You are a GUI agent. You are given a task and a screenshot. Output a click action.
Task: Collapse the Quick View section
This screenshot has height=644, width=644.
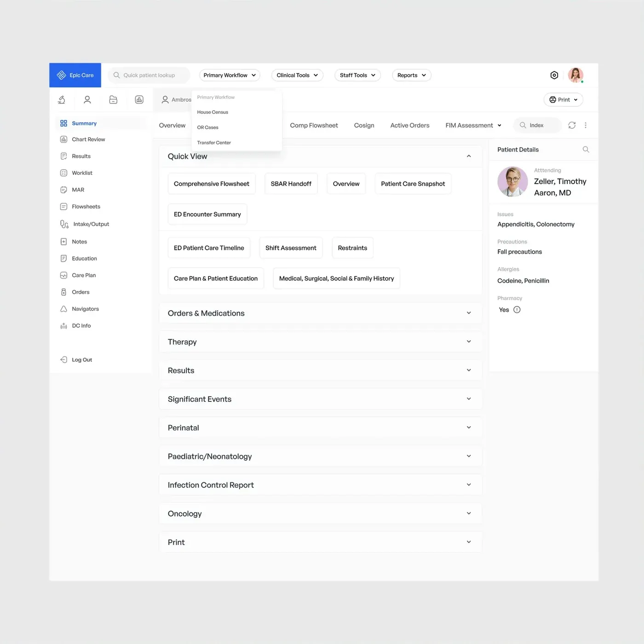tap(469, 156)
